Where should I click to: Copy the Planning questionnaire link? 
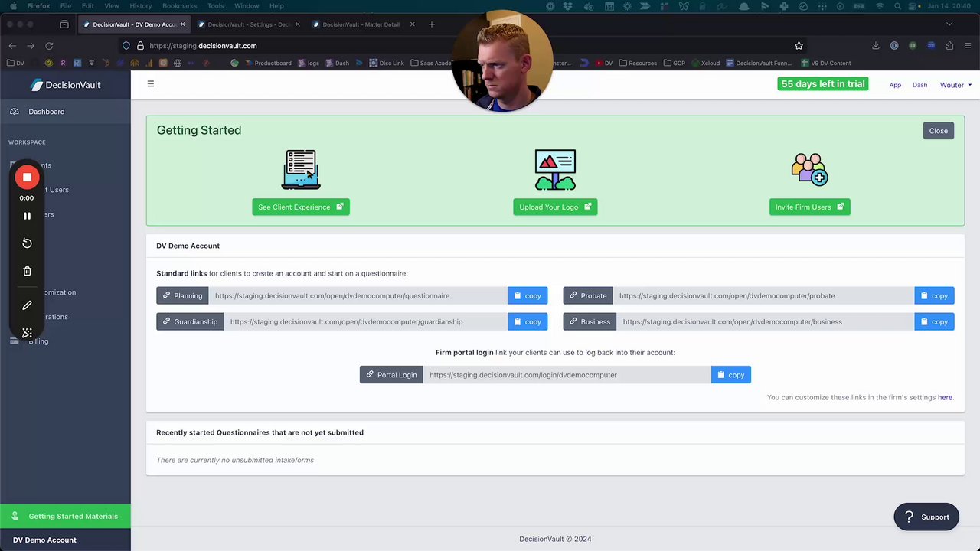(x=528, y=295)
